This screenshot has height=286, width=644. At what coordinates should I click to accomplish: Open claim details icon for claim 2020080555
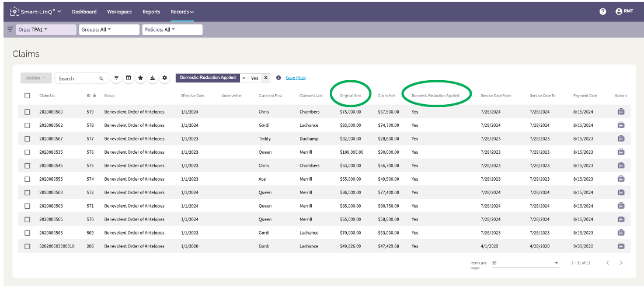[621, 179]
